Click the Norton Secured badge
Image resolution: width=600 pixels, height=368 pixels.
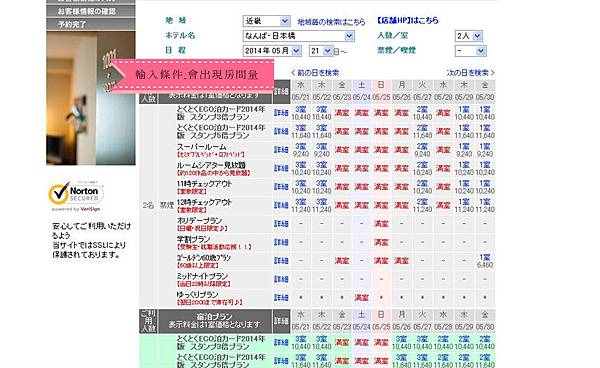[76, 195]
